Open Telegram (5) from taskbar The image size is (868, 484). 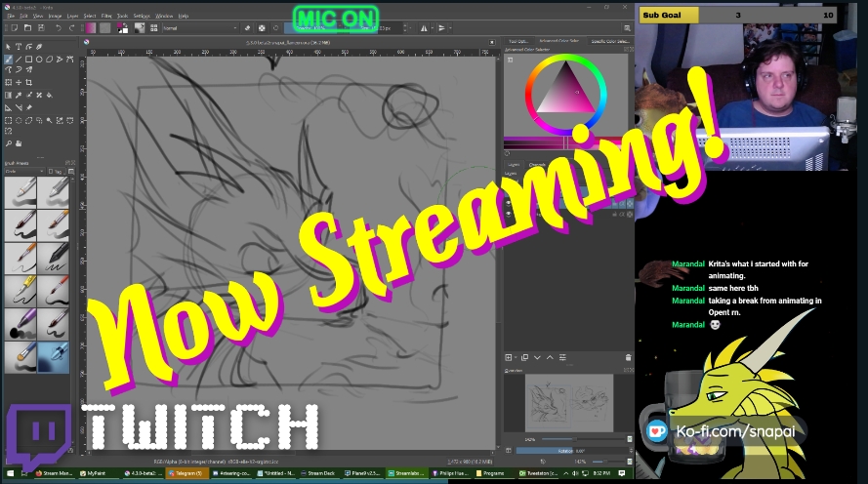(x=187, y=473)
